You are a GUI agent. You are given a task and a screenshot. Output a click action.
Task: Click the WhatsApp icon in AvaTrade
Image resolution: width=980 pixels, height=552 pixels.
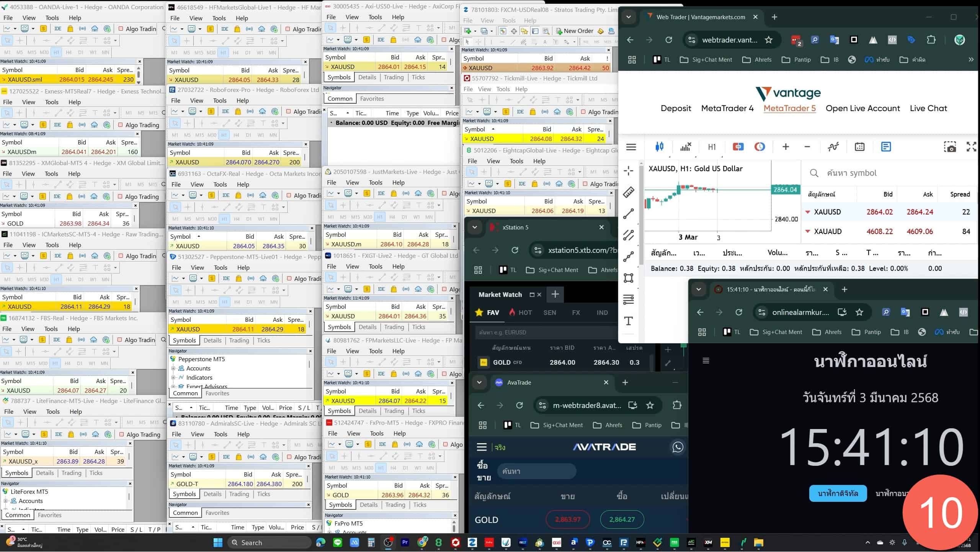pyautogui.click(x=678, y=447)
